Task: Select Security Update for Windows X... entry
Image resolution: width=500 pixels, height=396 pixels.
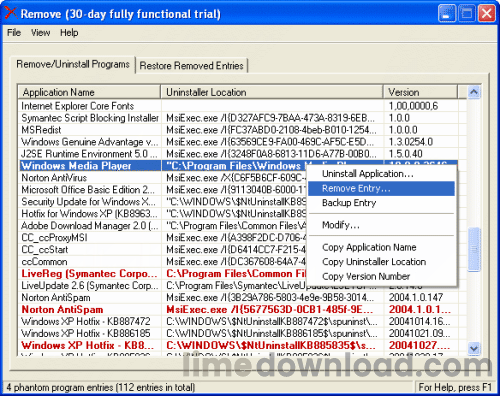Action: (88, 202)
